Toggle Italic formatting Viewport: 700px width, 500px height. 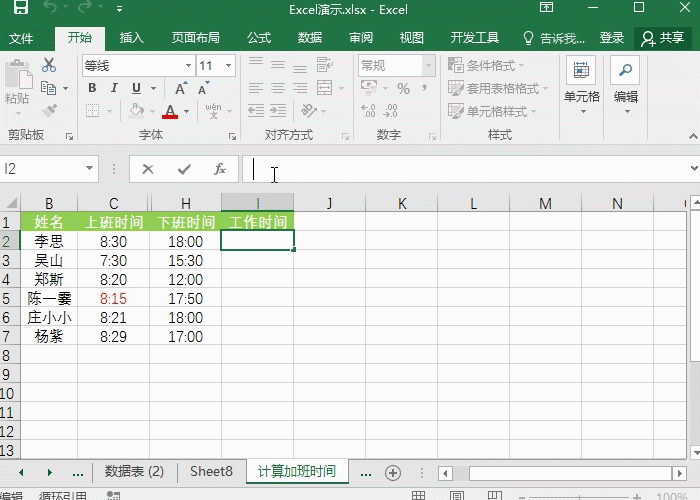click(114, 88)
